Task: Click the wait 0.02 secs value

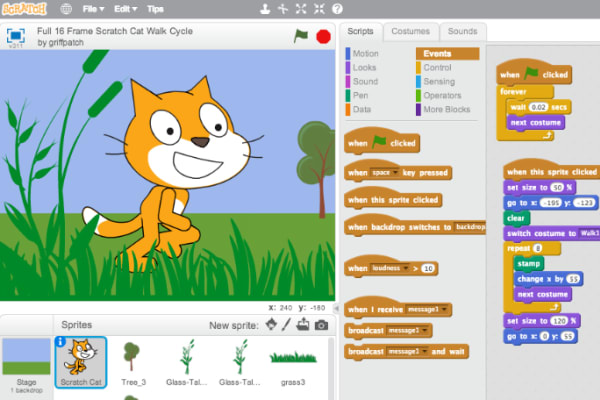Action: [x=538, y=107]
